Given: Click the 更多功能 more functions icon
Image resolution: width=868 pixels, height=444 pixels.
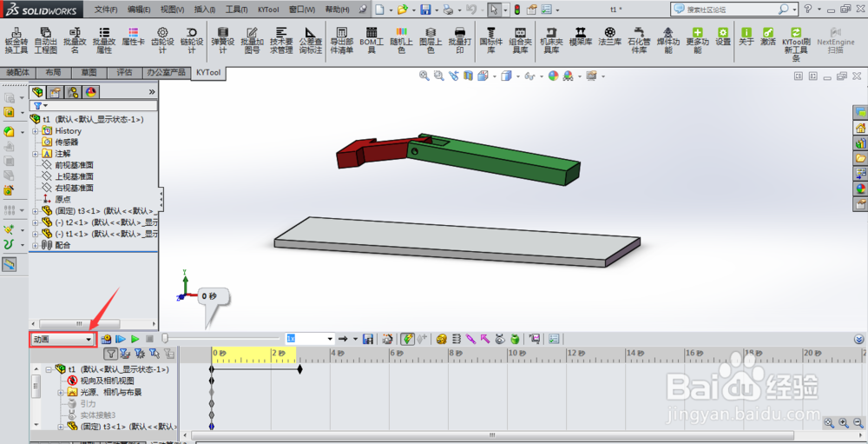Looking at the screenshot, I should click(x=698, y=40).
